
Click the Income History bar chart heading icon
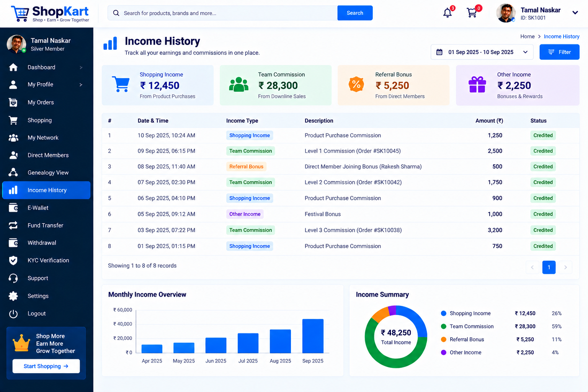[110, 44]
